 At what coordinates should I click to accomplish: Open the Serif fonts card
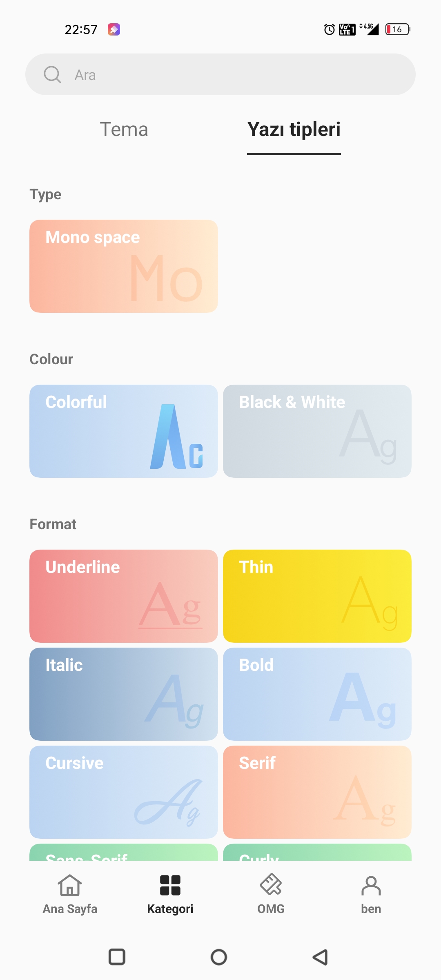tap(317, 792)
